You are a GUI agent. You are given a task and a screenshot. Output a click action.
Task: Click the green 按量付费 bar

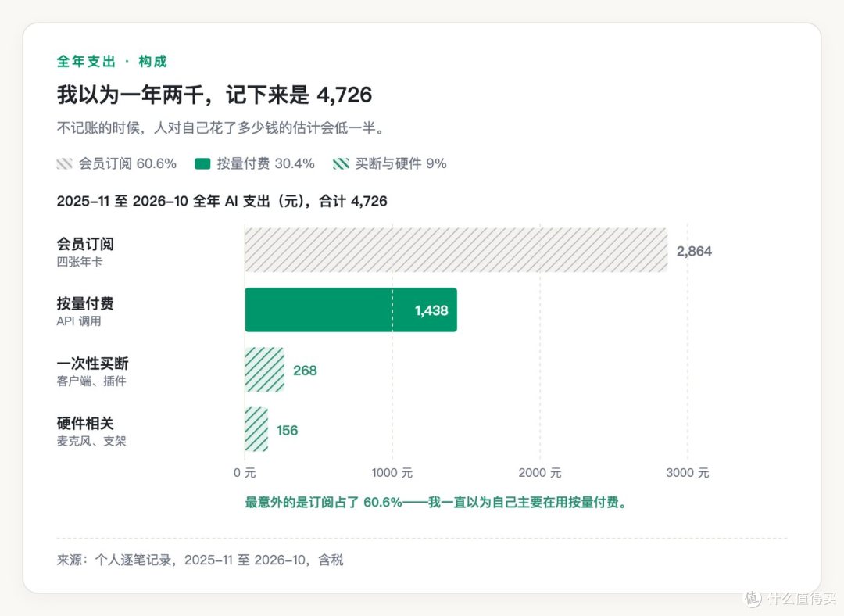(351, 310)
